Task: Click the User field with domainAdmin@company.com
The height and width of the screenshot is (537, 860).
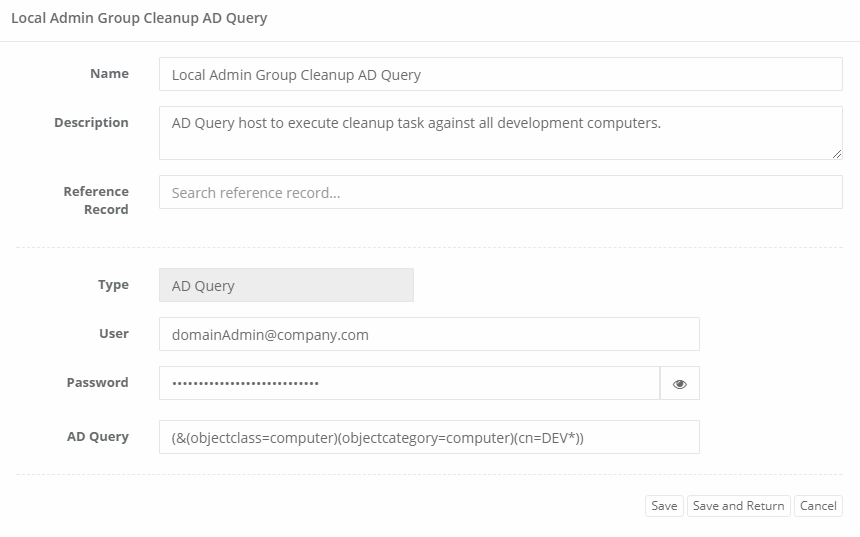Action: [429, 334]
